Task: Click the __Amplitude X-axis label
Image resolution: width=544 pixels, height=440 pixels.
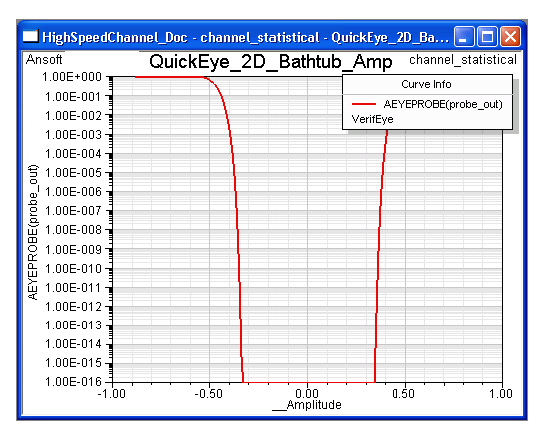Action: pos(307,405)
